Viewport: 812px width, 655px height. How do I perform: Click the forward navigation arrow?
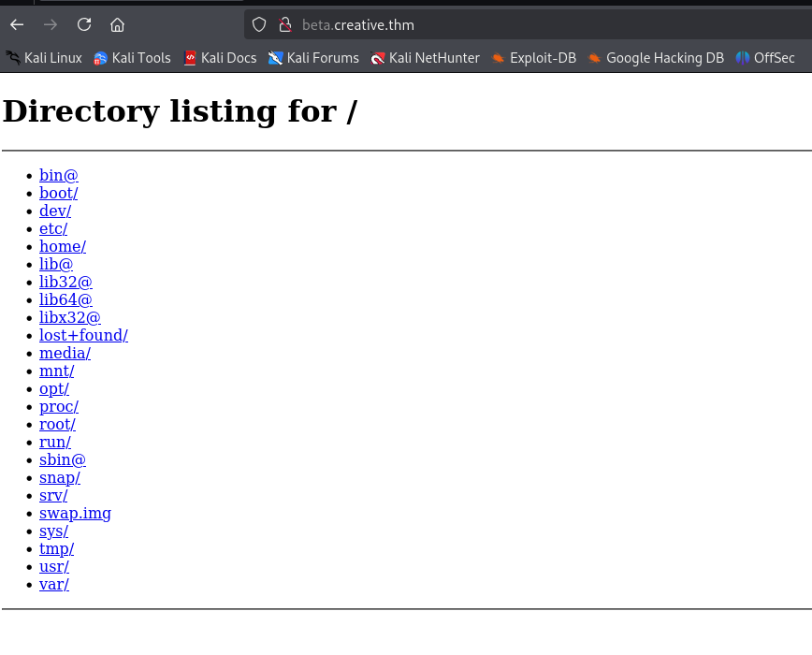coord(51,24)
